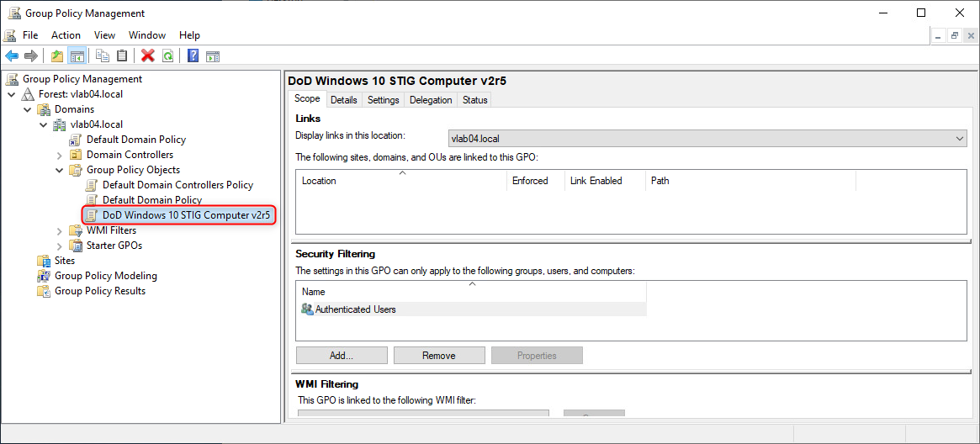Collapse the Group Policy Objects node
The height and width of the screenshot is (444, 980).
(x=59, y=170)
